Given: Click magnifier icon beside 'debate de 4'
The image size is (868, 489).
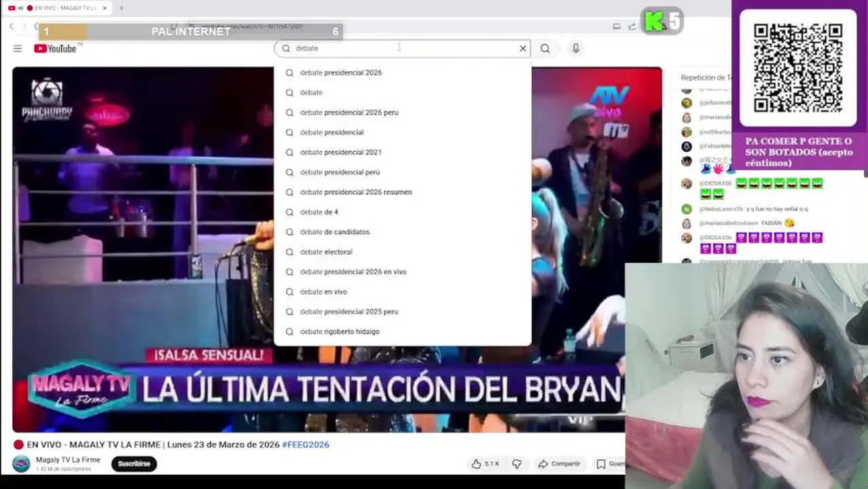Looking at the screenshot, I should click(289, 212).
